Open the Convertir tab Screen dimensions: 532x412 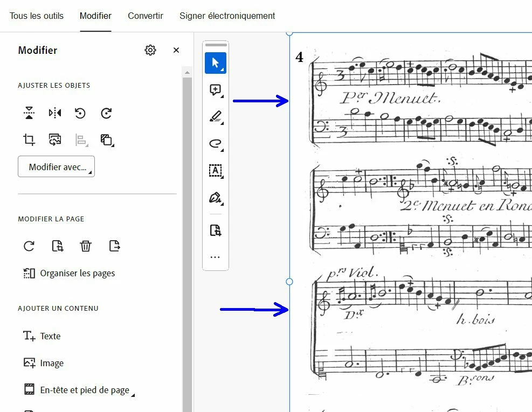pyautogui.click(x=145, y=16)
